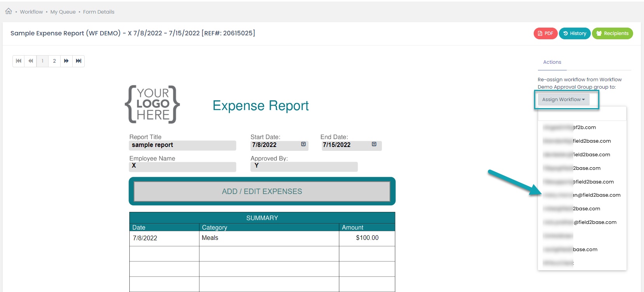
Task: Click the ADD / EDIT EXPENSES button
Action: point(262,191)
